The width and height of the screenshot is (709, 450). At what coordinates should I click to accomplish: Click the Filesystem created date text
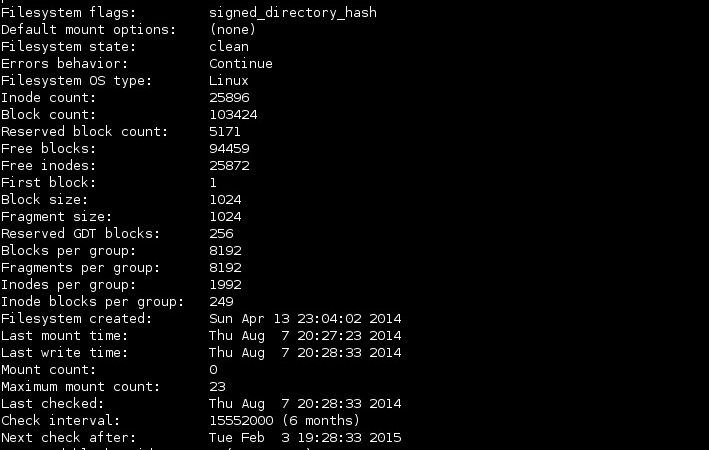tap(305, 319)
